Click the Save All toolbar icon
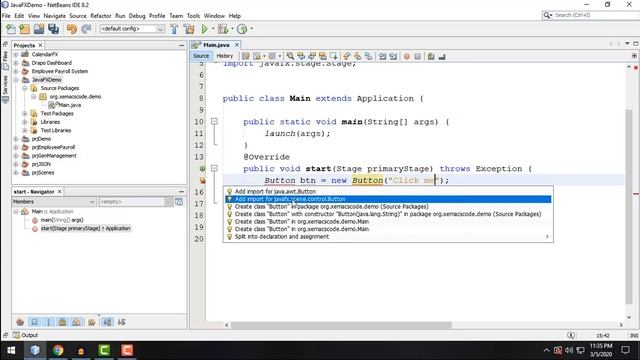The height and width of the screenshot is (360, 640). [x=53, y=29]
